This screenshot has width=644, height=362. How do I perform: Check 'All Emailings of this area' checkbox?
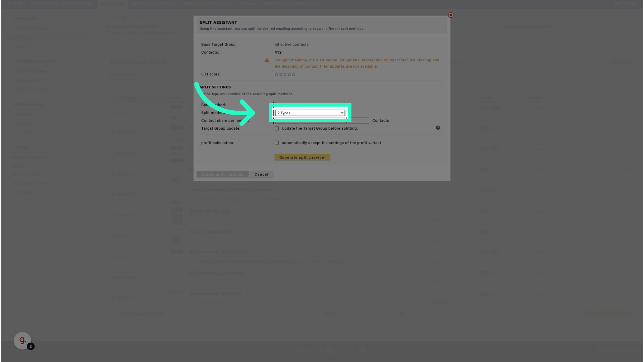pyautogui.click(x=112, y=314)
